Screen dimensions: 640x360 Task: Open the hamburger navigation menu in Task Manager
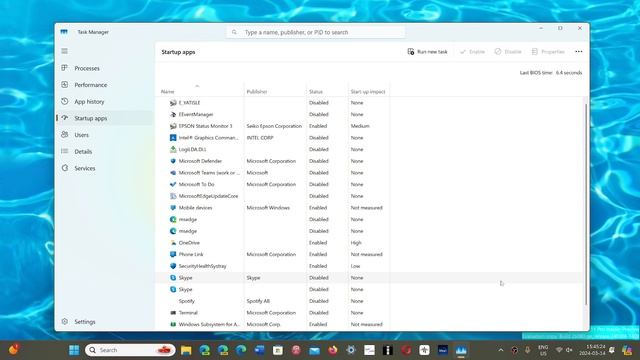point(64,51)
